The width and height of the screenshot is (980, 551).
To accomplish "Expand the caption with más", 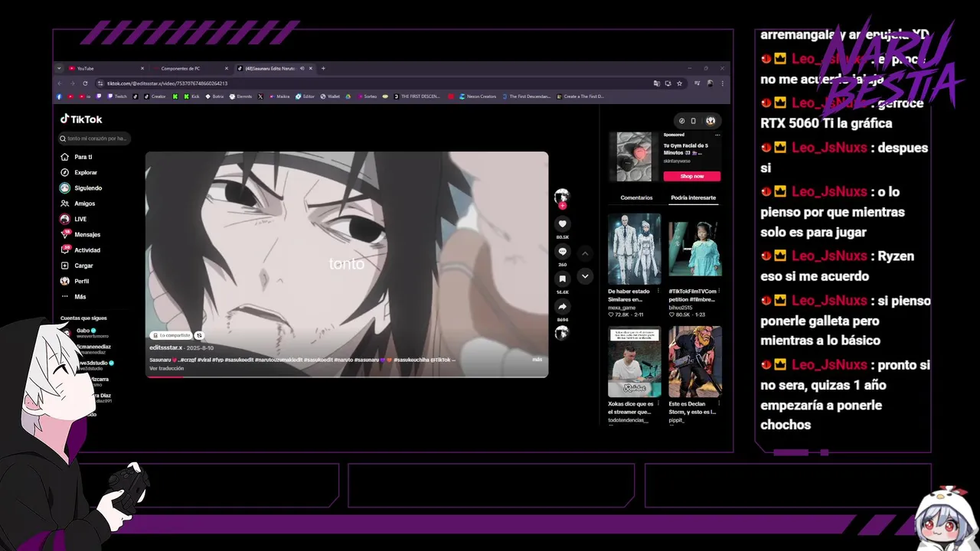I will pos(537,359).
